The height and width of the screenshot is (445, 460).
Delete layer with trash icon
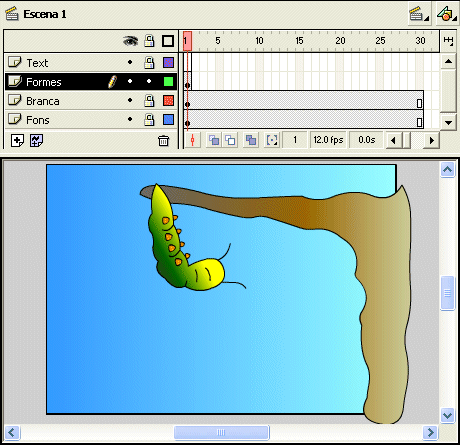click(163, 141)
